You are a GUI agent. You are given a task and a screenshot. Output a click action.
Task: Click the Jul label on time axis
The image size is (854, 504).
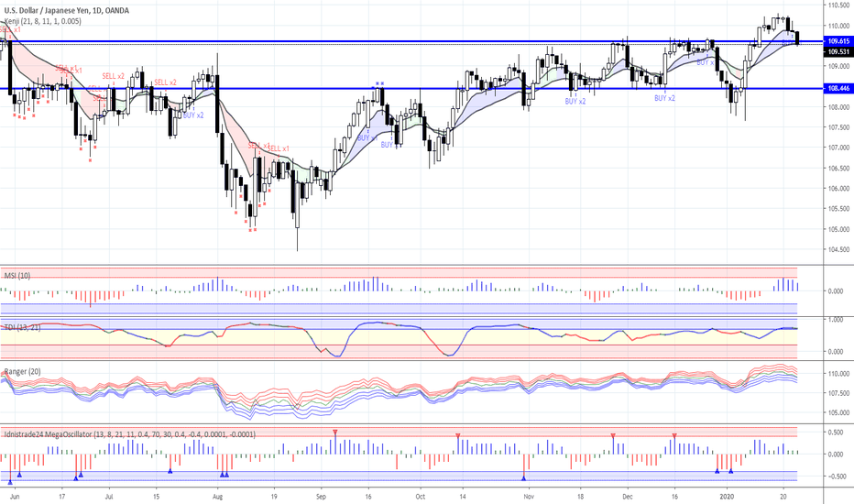point(109,494)
